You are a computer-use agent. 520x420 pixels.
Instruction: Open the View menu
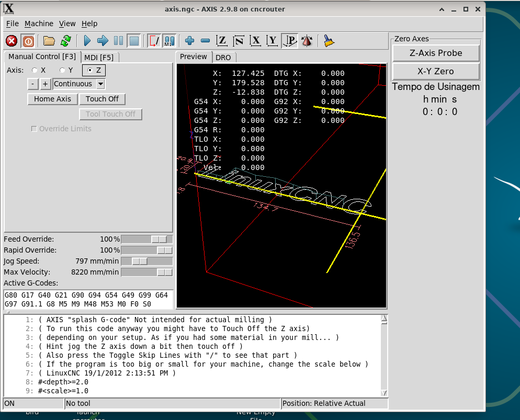click(x=67, y=24)
